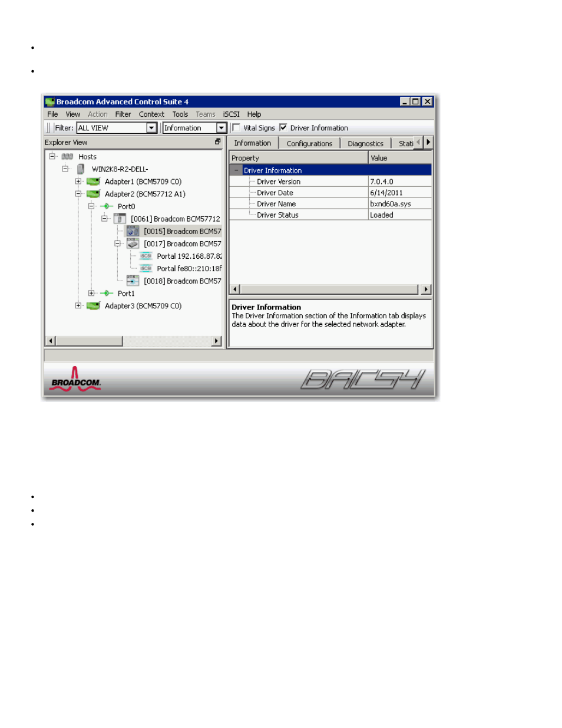Click the 7.0.4.0 version value
Image resolution: width=562 pixels, height=728 pixels.
(x=382, y=182)
